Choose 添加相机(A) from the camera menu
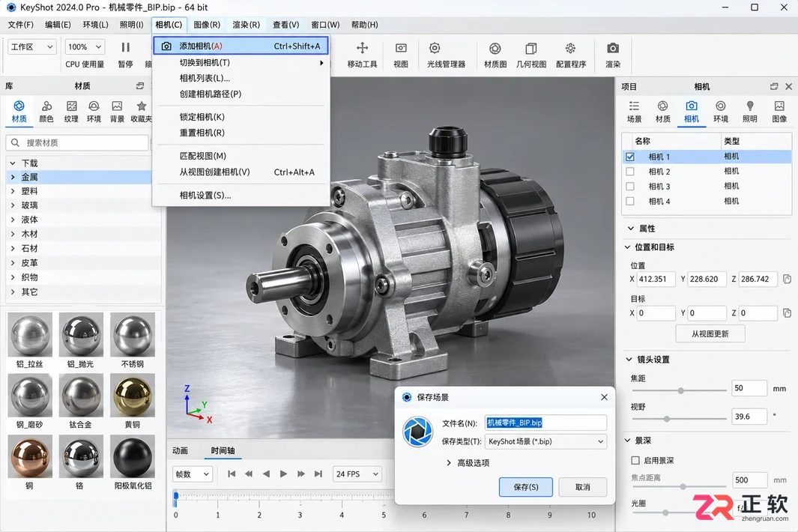The width and height of the screenshot is (798, 532). point(241,46)
